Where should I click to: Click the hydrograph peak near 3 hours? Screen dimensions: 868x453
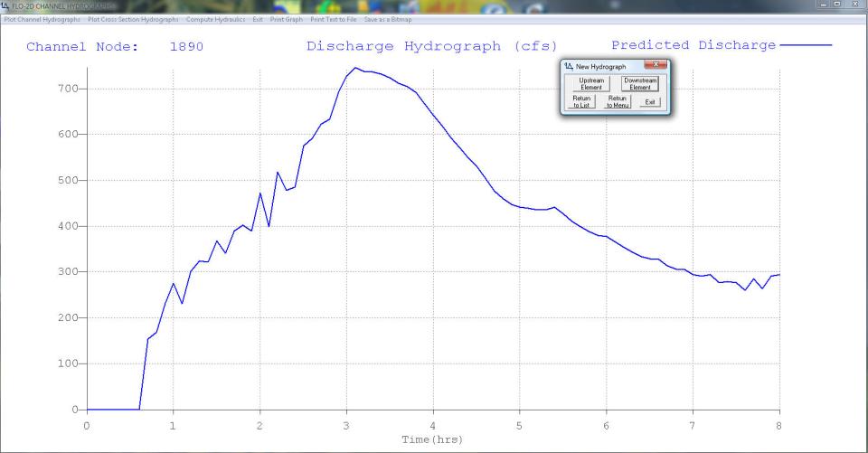click(x=355, y=68)
